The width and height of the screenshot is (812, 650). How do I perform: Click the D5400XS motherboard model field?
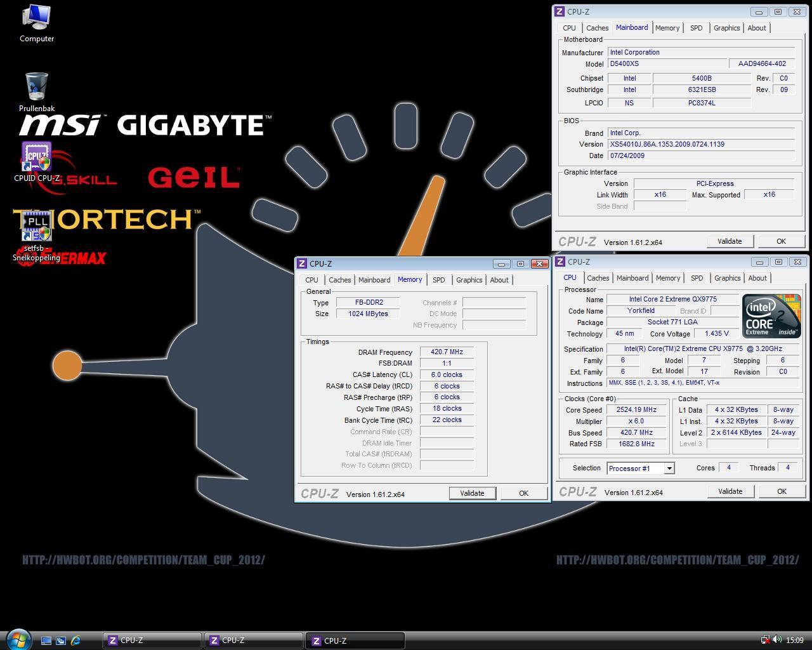pyautogui.click(x=667, y=63)
